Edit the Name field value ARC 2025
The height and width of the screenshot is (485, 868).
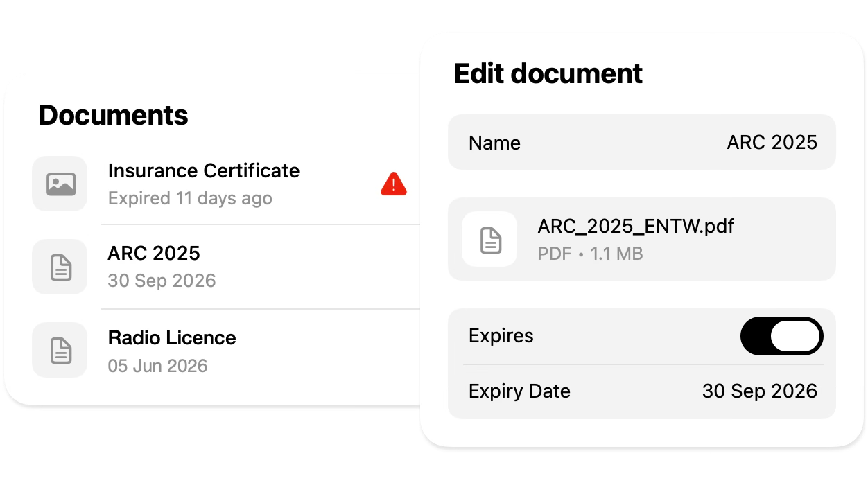point(772,143)
